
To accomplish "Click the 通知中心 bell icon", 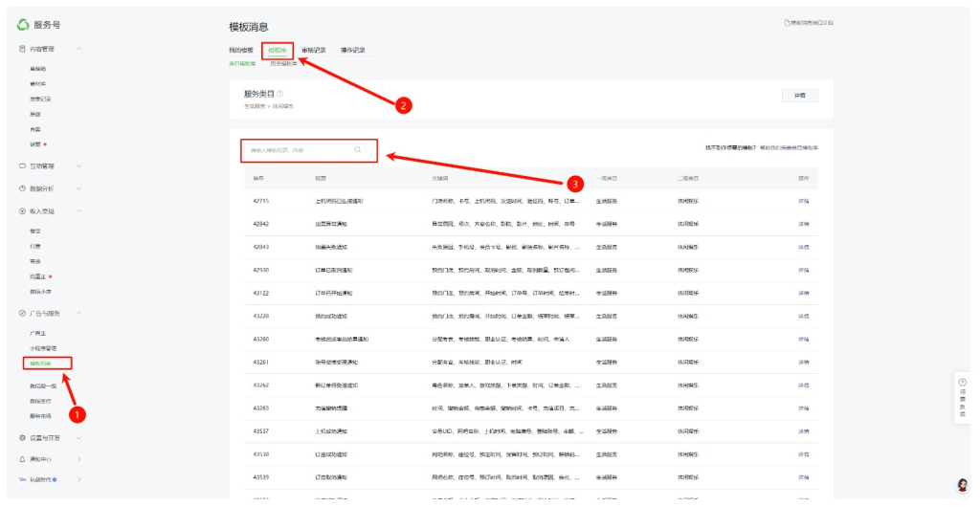I will pyautogui.click(x=22, y=459).
